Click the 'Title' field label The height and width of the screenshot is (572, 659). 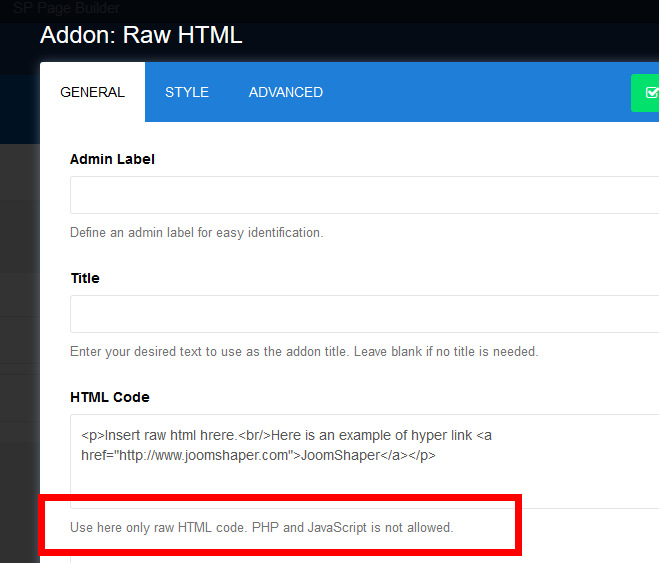[x=85, y=278]
